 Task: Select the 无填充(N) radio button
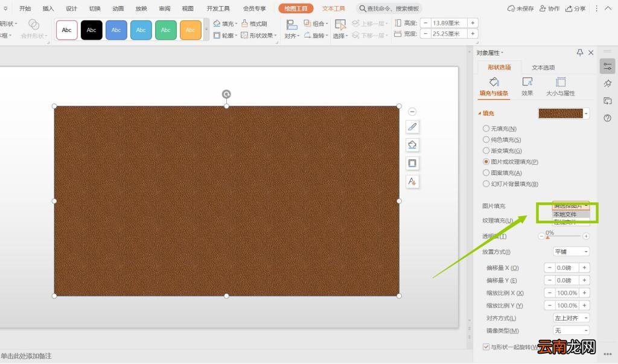pyautogui.click(x=486, y=129)
